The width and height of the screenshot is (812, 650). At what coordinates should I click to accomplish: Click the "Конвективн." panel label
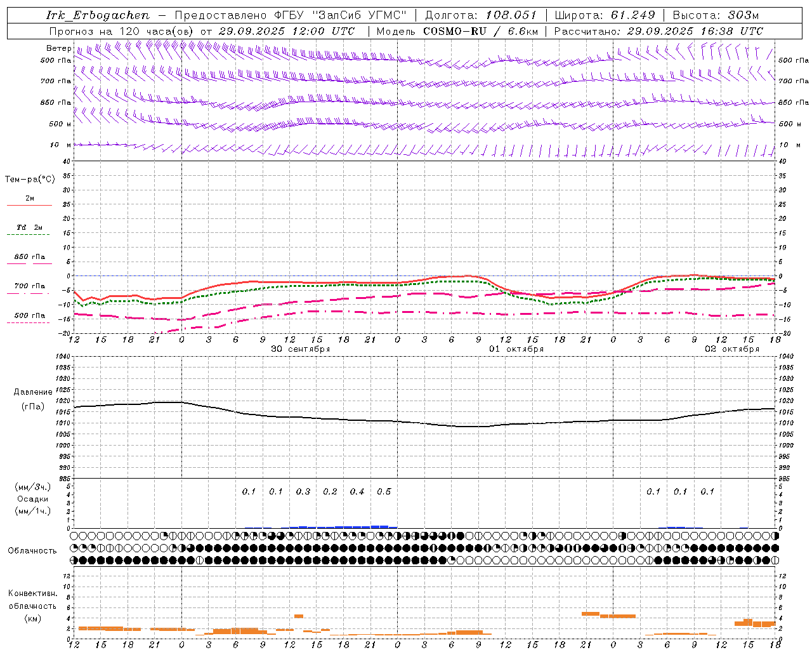point(33,594)
